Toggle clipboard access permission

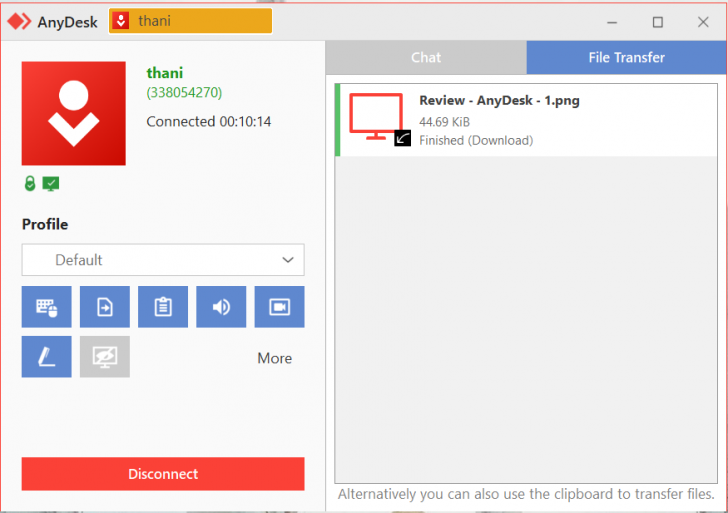(x=163, y=307)
